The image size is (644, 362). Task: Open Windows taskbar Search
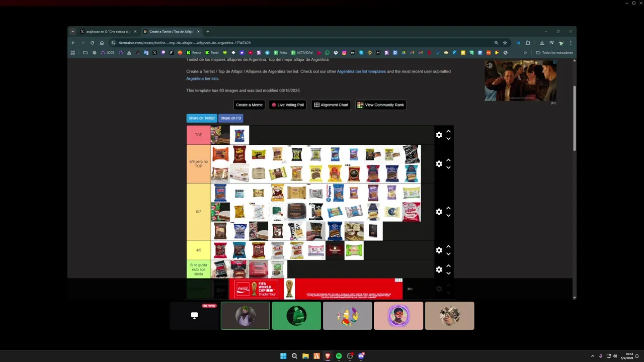(294, 356)
